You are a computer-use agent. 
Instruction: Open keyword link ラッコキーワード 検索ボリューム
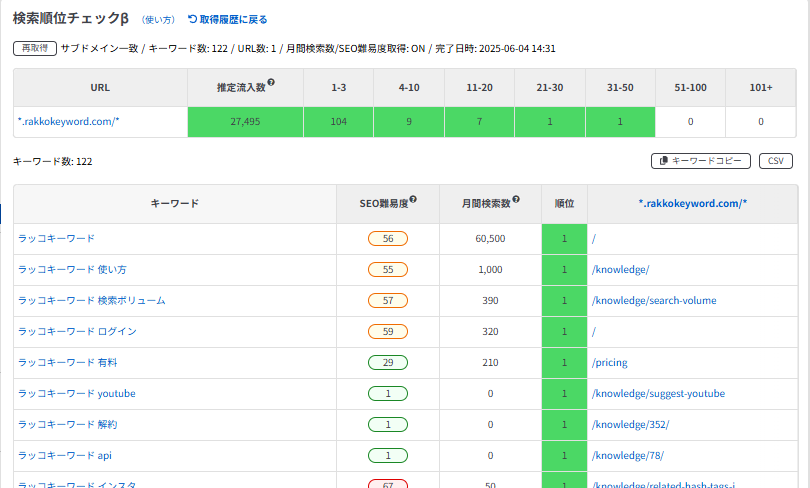coord(91,301)
